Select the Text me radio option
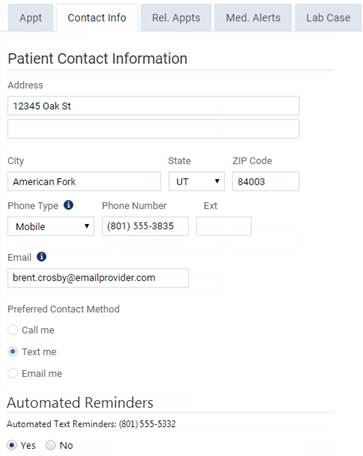 click(13, 351)
